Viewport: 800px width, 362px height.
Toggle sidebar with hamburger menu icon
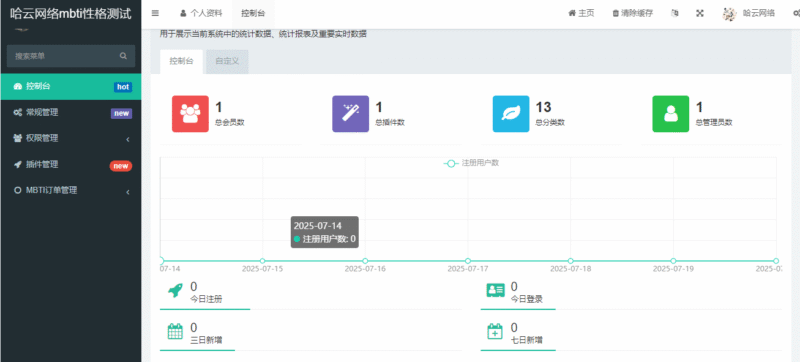tap(155, 13)
